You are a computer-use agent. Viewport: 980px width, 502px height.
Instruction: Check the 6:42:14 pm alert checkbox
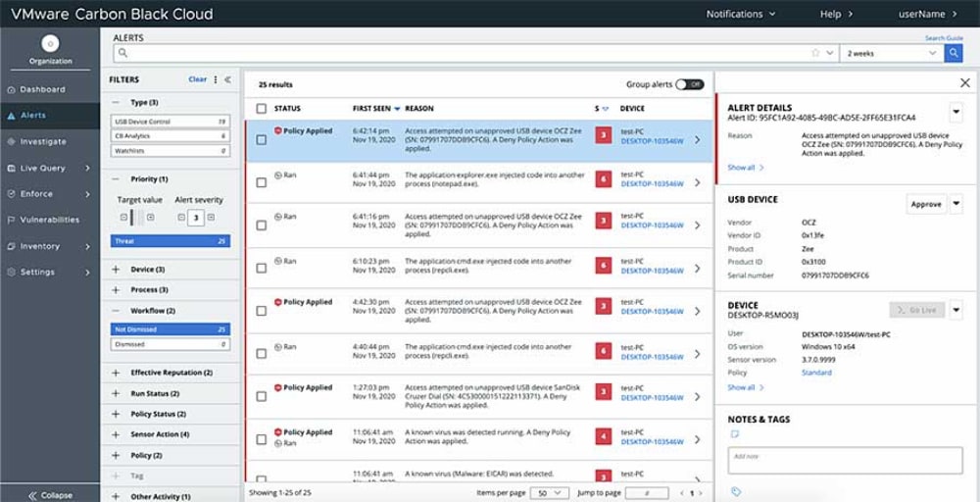pyautogui.click(x=262, y=139)
